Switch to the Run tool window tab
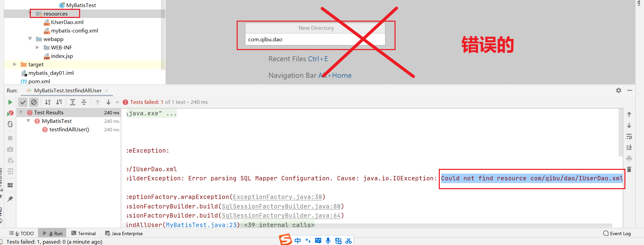This screenshot has width=644, height=245. [x=52, y=233]
